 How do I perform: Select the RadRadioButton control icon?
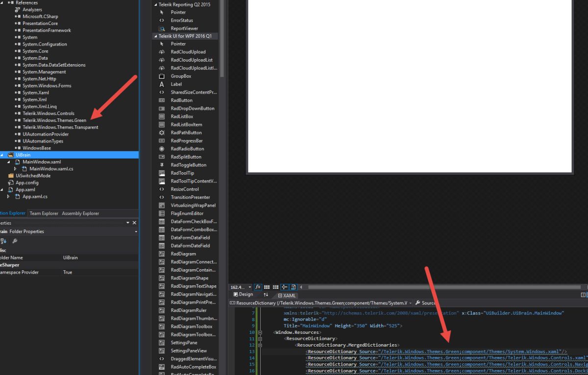tap(162, 149)
